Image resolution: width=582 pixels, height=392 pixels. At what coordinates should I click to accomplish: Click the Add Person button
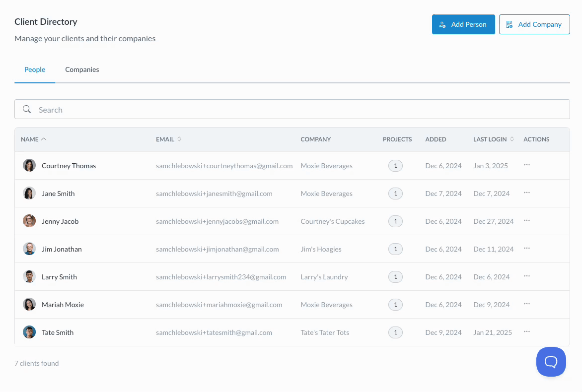point(463,24)
